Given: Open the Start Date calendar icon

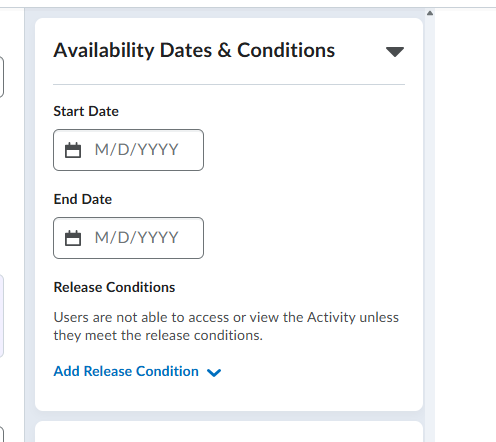Looking at the screenshot, I should point(73,150).
